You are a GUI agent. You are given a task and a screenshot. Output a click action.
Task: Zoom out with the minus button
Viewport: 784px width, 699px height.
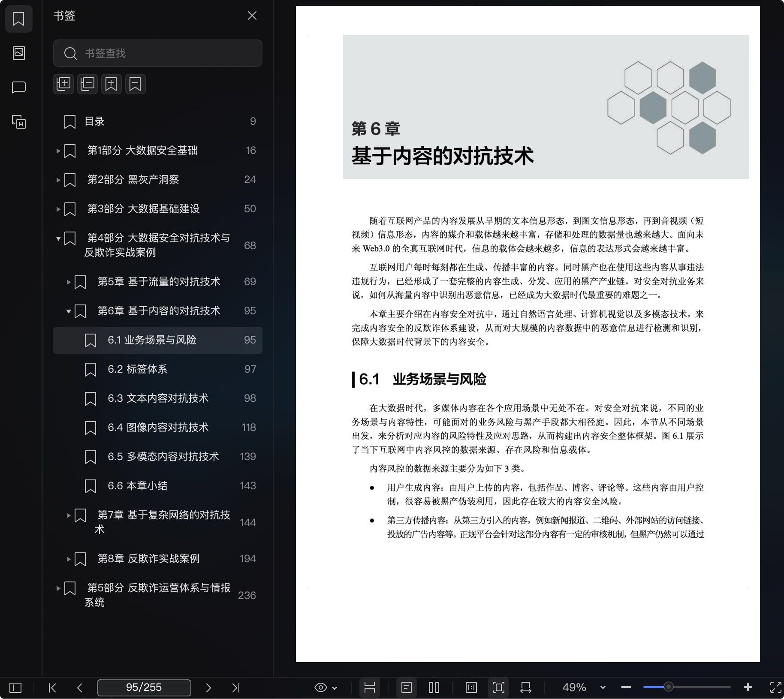[626, 687]
